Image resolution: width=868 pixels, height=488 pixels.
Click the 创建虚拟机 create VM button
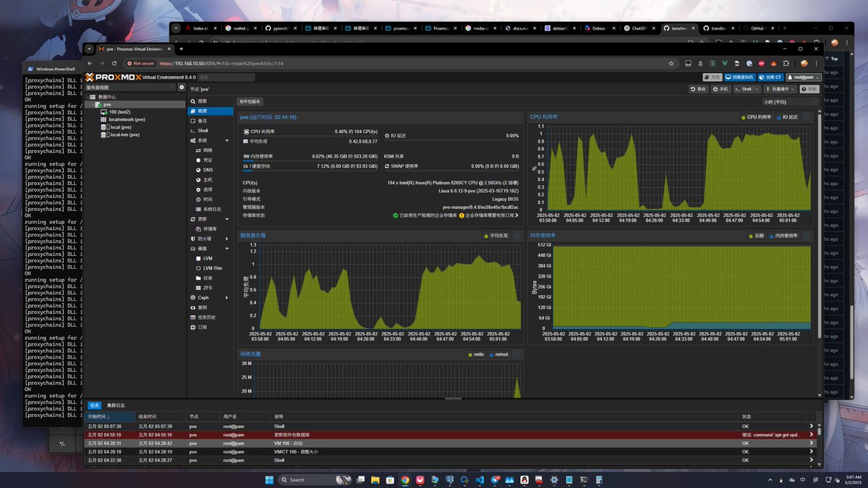click(x=739, y=77)
